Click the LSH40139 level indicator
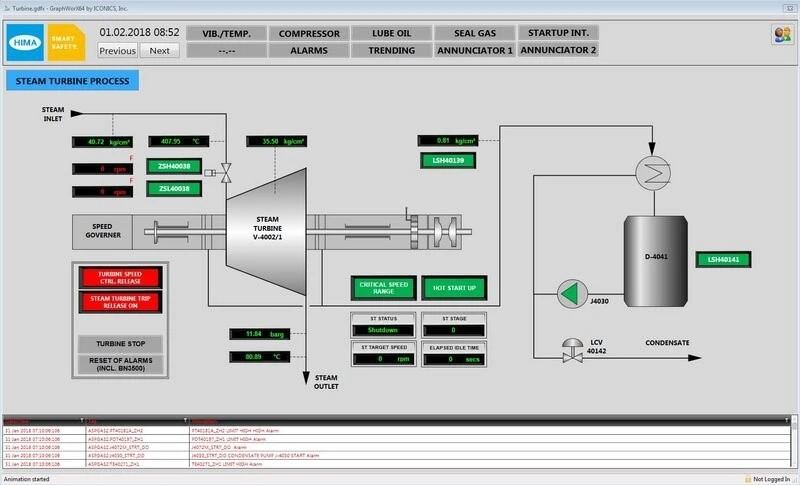 pyautogui.click(x=448, y=161)
